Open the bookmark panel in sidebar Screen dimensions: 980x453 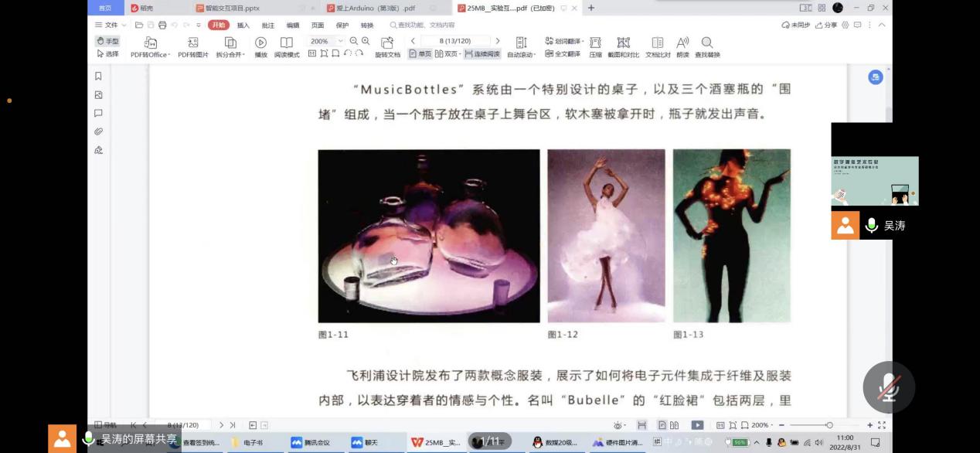point(98,76)
